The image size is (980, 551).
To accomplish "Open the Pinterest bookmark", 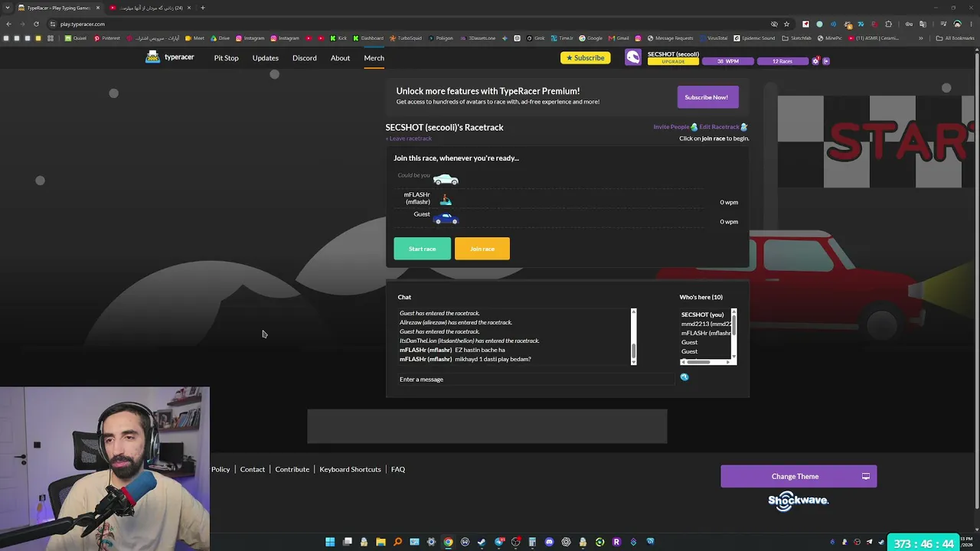I will (107, 38).
